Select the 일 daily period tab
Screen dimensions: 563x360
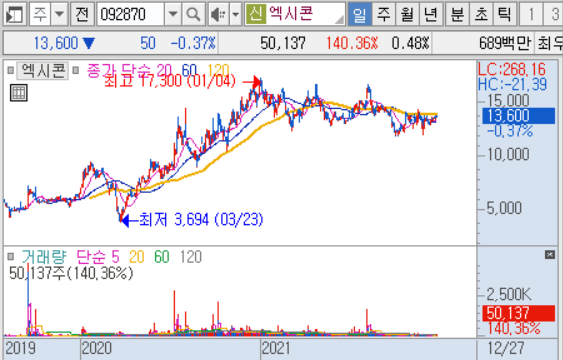pos(359,14)
